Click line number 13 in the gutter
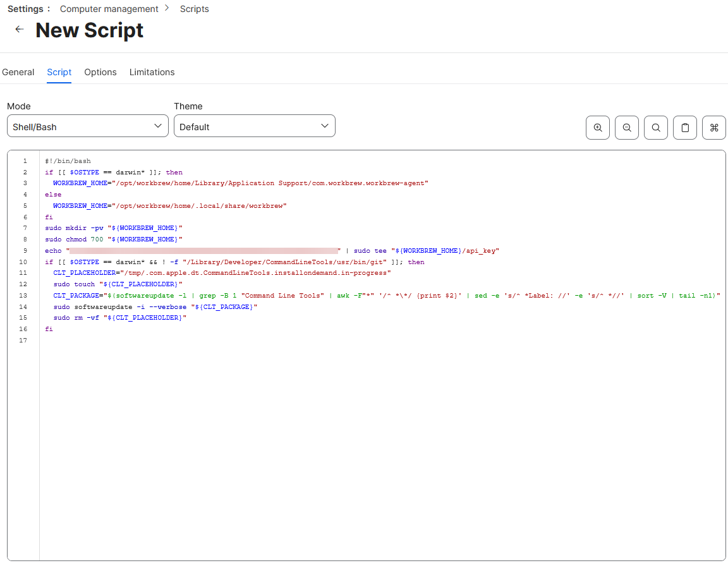The height and width of the screenshot is (563, 728). 23,296
